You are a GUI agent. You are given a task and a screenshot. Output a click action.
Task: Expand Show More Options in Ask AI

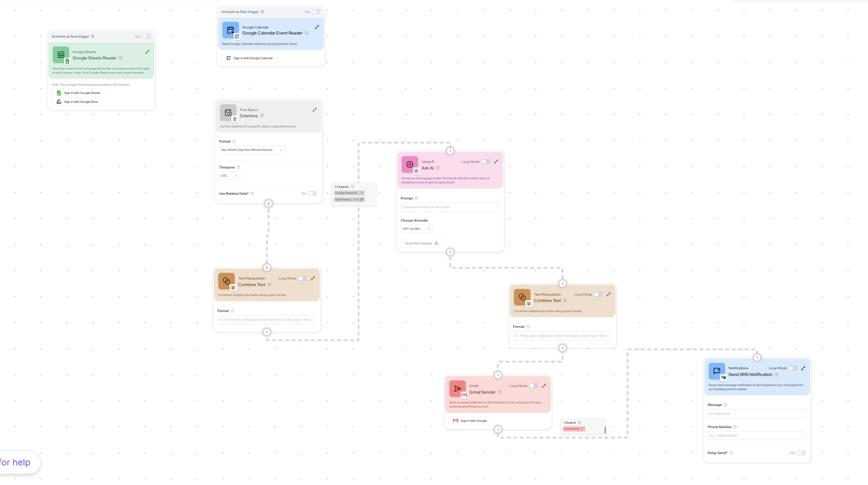click(422, 243)
